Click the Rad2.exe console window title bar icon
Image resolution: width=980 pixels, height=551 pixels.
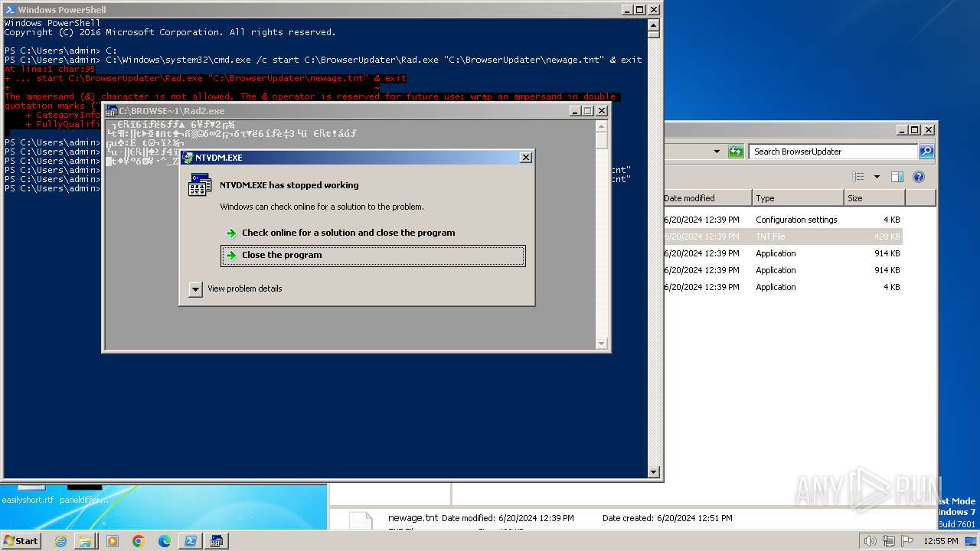tap(112, 111)
